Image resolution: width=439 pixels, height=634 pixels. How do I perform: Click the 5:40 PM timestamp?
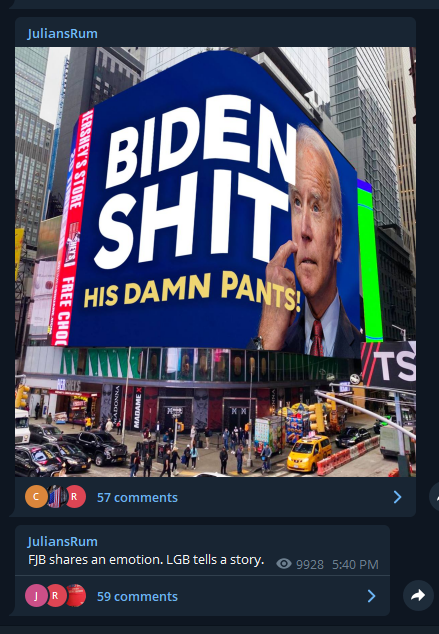355,564
